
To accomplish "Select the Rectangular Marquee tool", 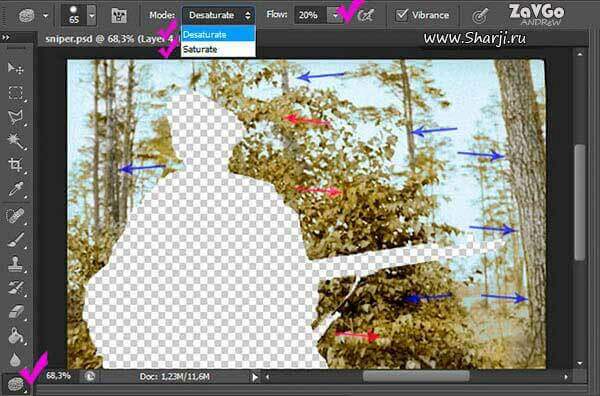I will (16, 93).
